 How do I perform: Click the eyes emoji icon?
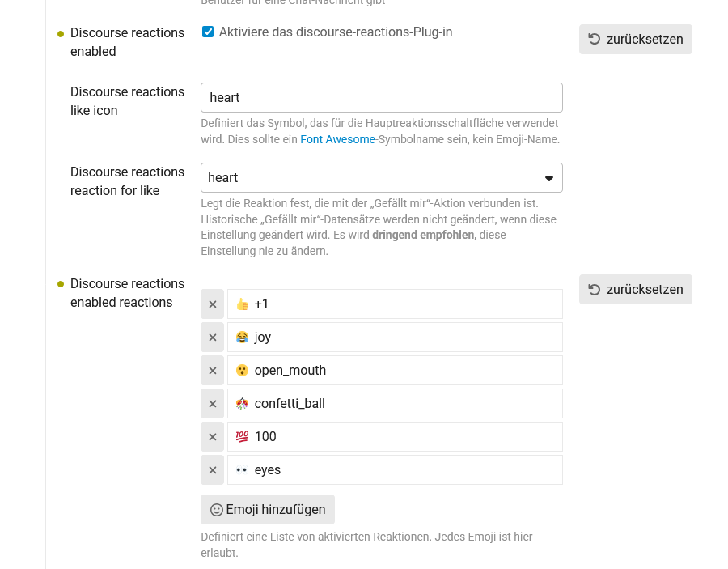[242, 470]
